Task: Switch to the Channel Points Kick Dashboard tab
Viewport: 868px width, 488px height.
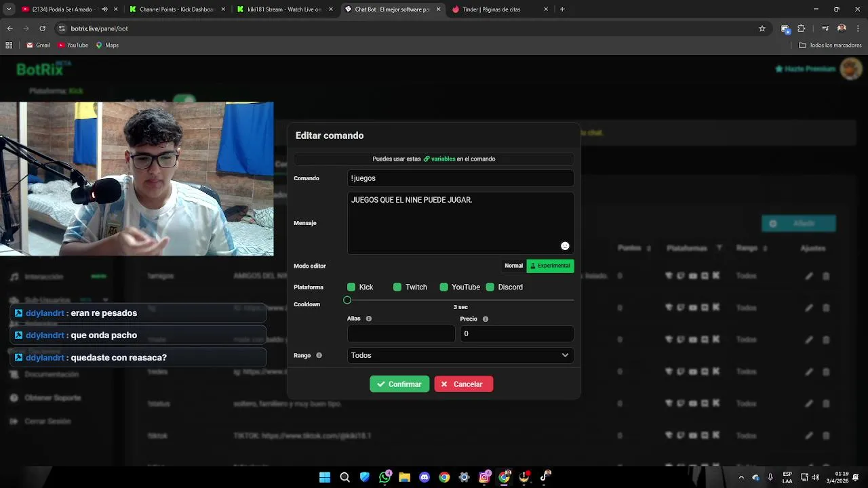Action: pos(177,9)
